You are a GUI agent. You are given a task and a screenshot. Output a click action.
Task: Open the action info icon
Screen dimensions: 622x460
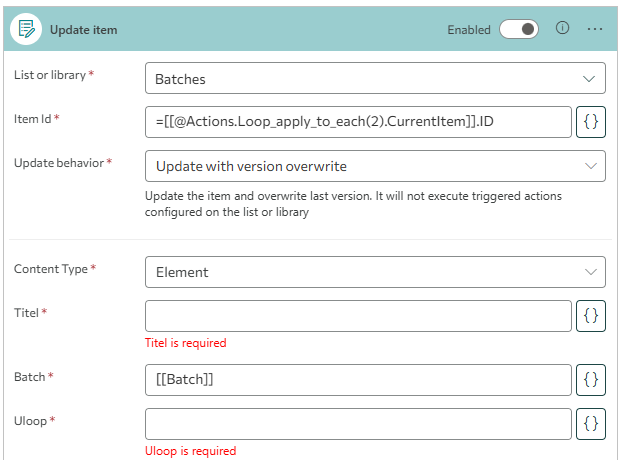[562, 29]
